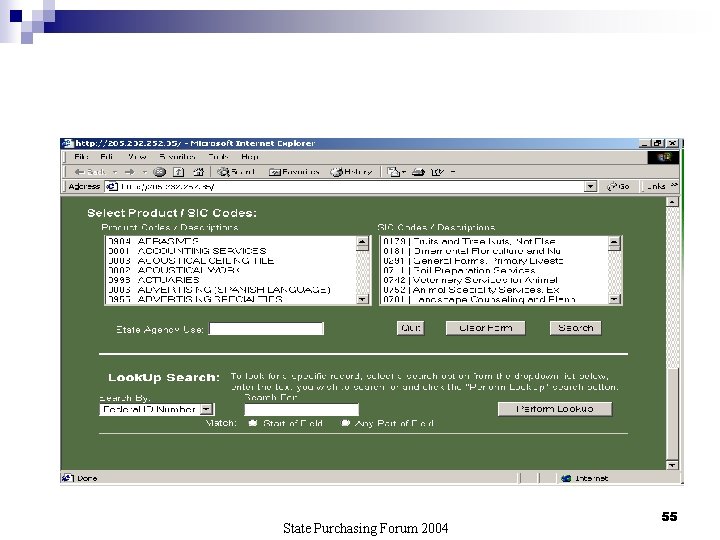Viewport: 720px width, 540px height.
Task: Click the Go button beside the address
Action: coord(618,186)
